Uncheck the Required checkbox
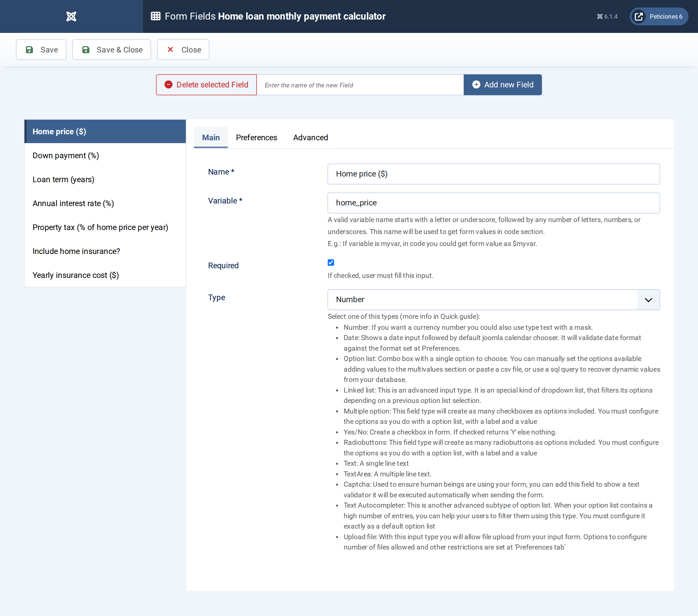This screenshot has height=616, width=698. point(331,263)
